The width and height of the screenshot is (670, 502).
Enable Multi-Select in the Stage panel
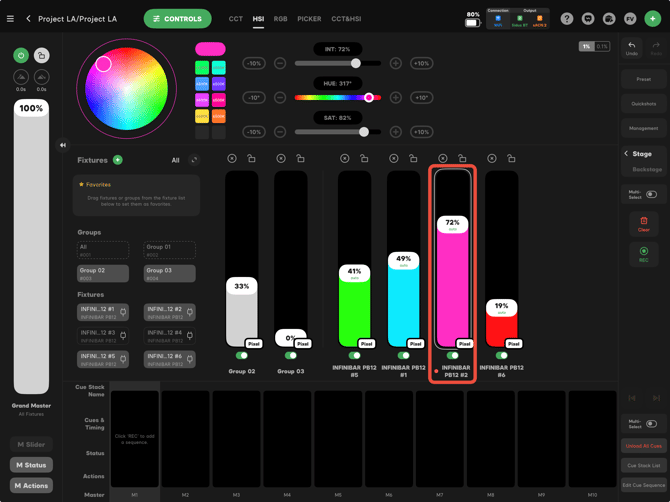[651, 194]
